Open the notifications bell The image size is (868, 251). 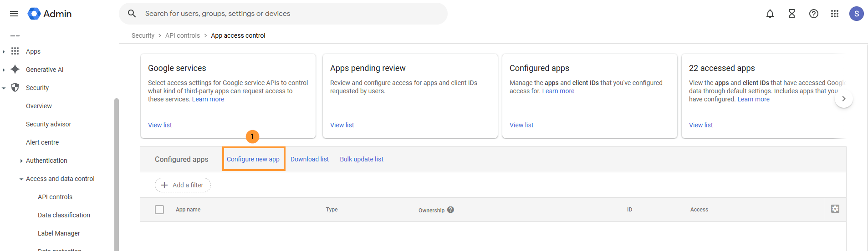coord(770,14)
